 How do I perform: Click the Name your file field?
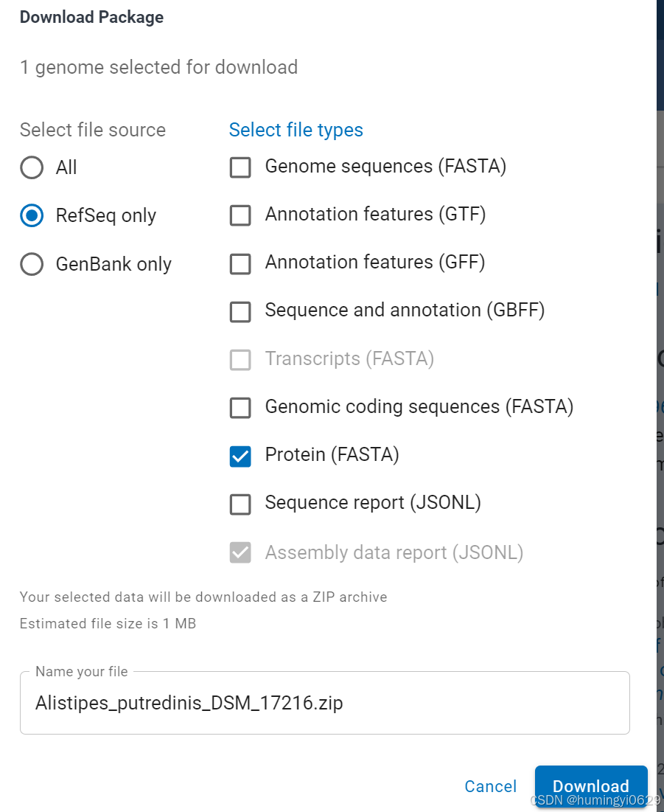pos(324,703)
